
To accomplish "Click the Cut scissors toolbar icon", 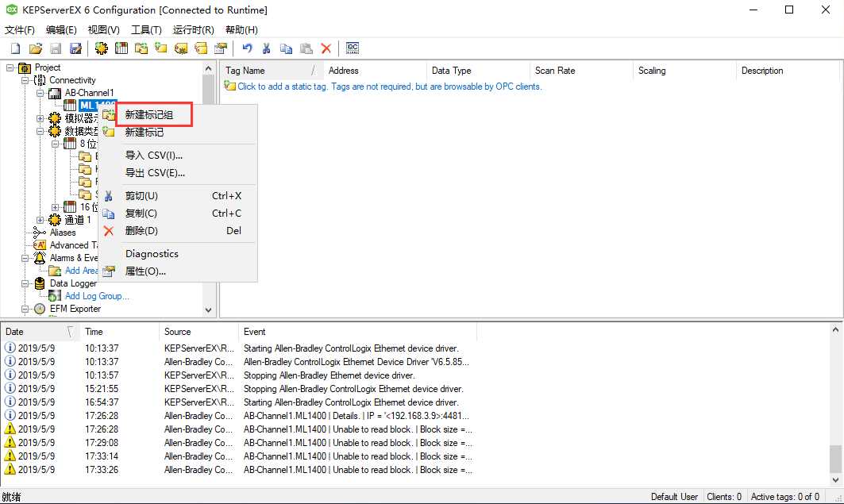I will pos(266,48).
